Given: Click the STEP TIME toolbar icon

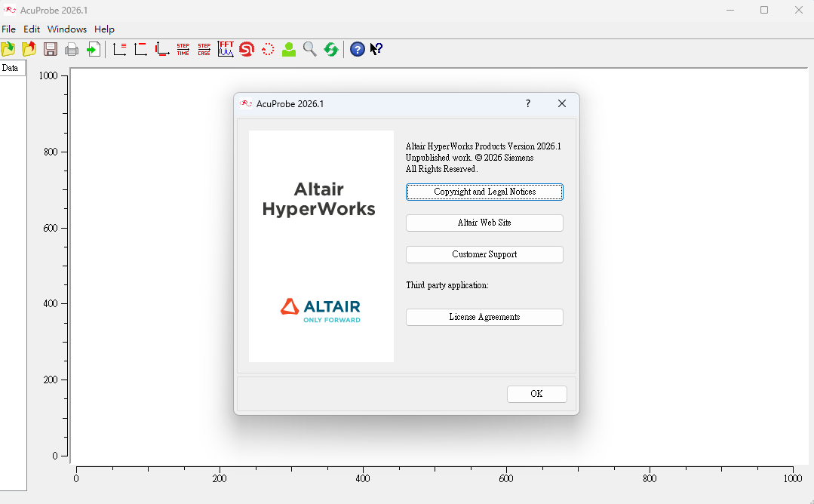Looking at the screenshot, I should (183, 49).
